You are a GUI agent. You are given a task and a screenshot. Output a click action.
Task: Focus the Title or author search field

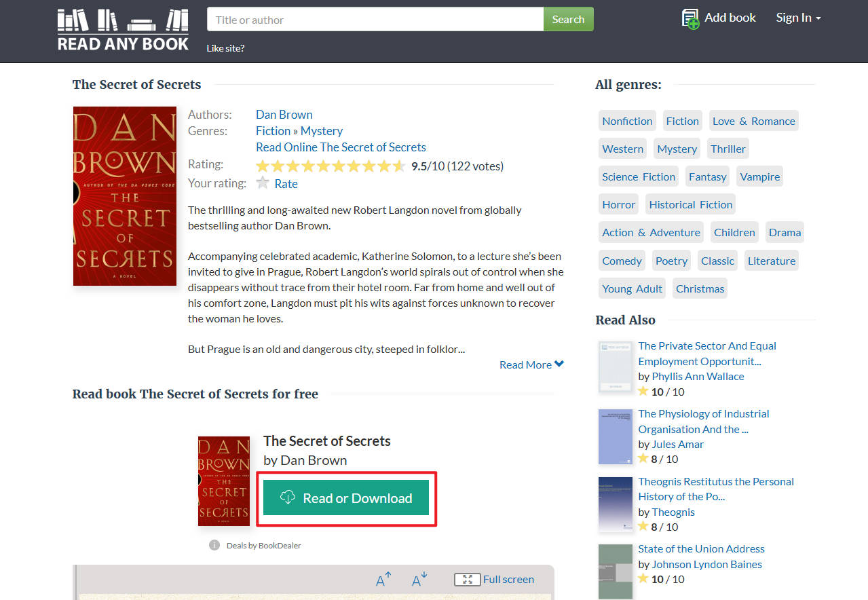(375, 19)
